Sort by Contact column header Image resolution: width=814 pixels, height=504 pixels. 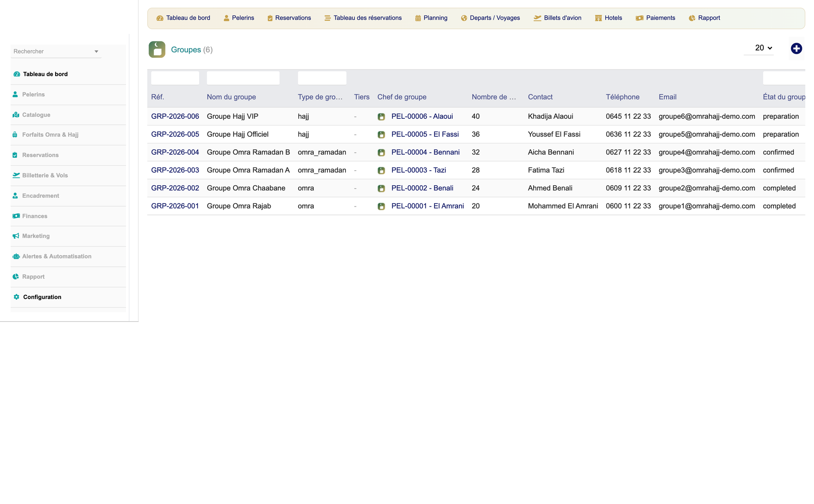point(540,97)
